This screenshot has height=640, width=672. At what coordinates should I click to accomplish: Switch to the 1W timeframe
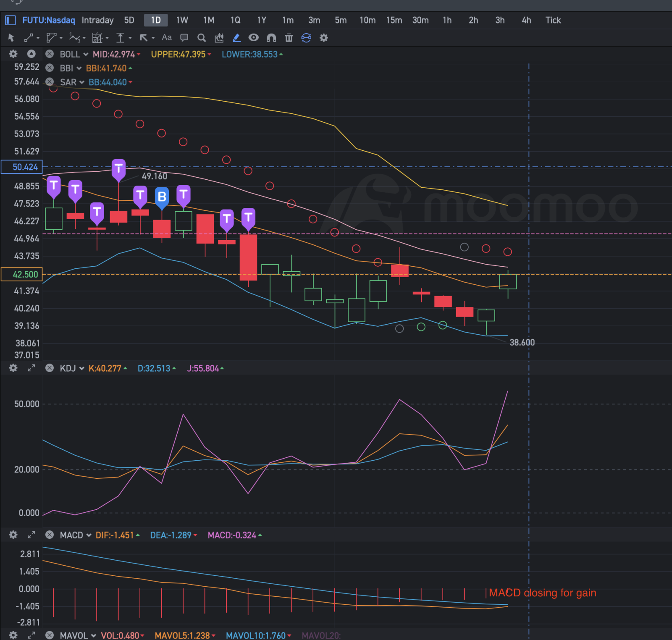pyautogui.click(x=182, y=20)
